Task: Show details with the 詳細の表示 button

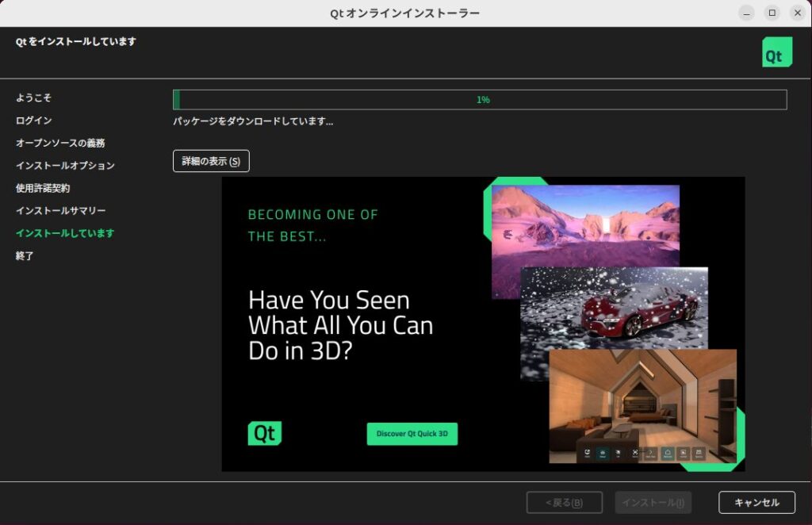Action: tap(211, 161)
